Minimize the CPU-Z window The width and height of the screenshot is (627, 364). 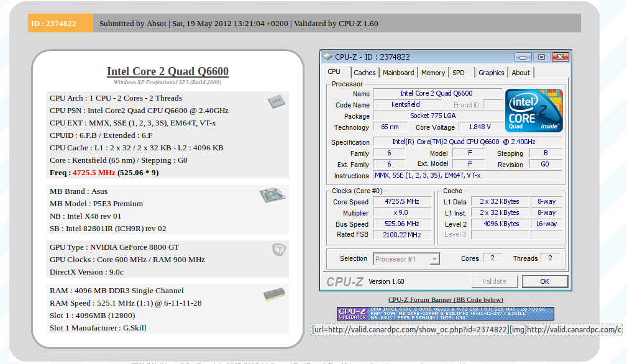[523, 57]
